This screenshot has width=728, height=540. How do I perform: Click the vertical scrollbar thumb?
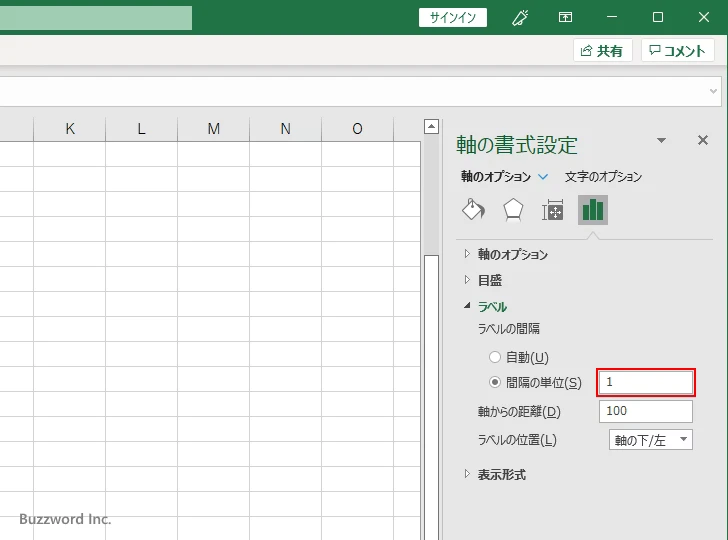coord(431,397)
